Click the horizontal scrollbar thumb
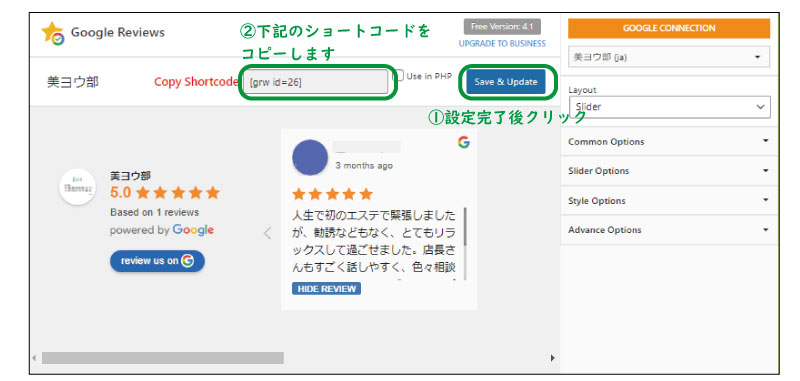Screen dimensions: 800x381 pos(163,358)
